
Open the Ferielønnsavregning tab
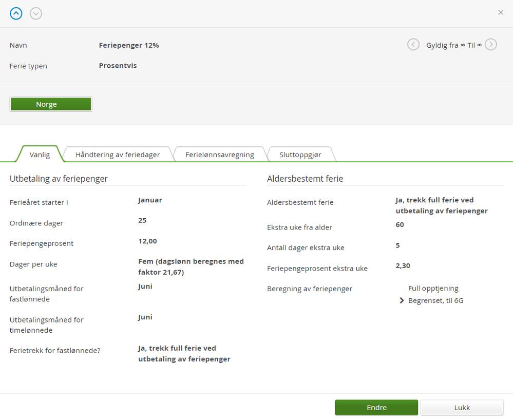(220, 155)
